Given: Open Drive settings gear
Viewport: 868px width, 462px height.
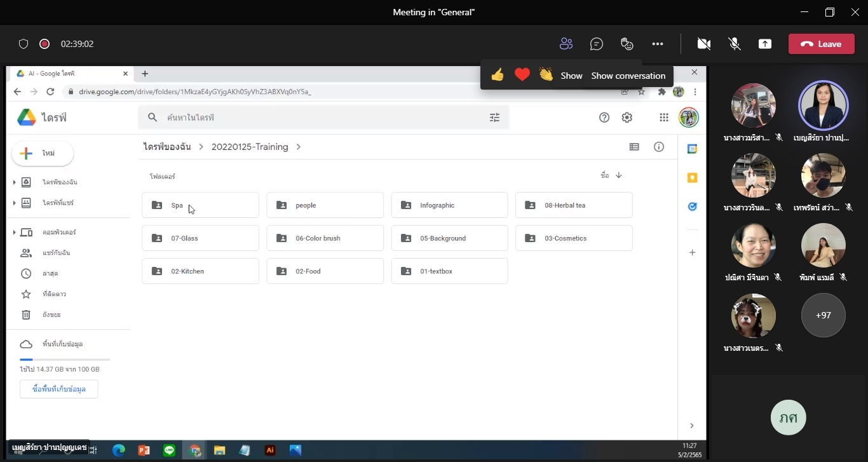Looking at the screenshot, I should coord(627,118).
